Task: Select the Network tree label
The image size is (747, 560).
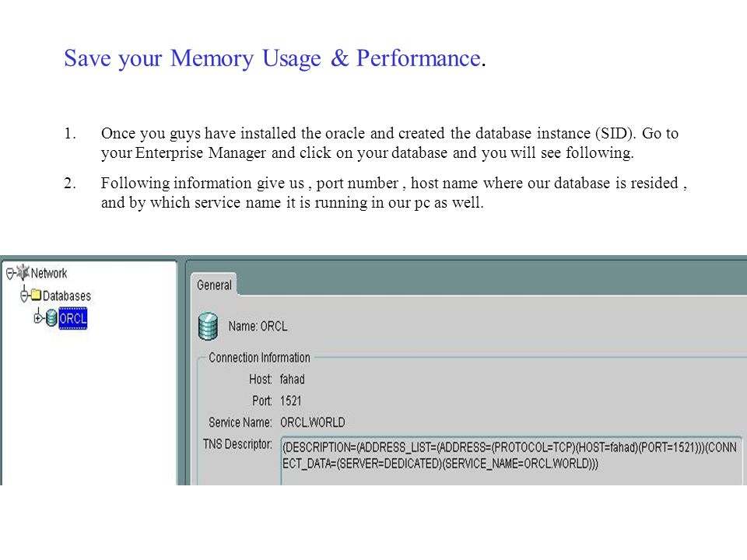Action: pyautogui.click(x=48, y=273)
